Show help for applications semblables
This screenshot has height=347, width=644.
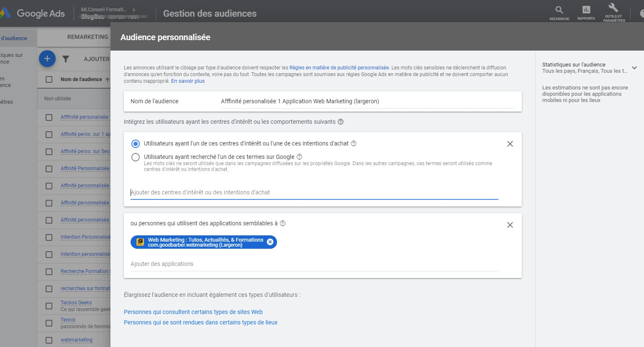click(x=282, y=223)
